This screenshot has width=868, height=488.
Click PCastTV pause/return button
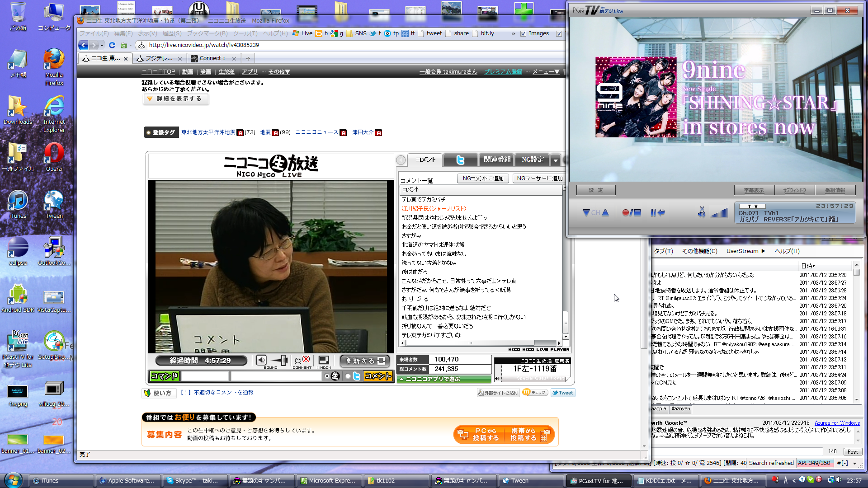[x=657, y=212]
